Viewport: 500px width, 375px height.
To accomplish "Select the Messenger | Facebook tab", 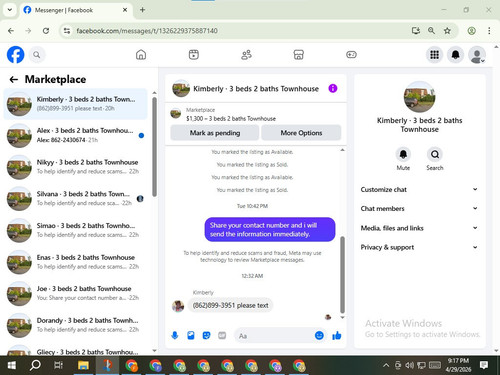I will (x=75, y=10).
